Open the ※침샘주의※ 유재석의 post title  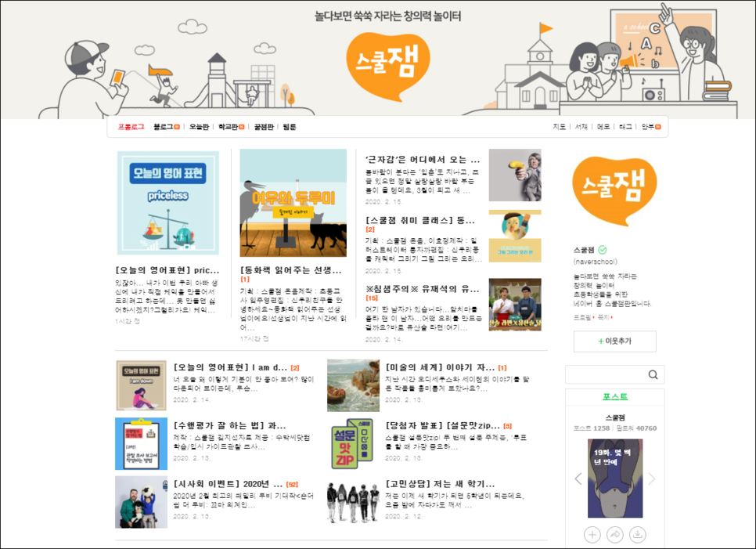coord(423,289)
